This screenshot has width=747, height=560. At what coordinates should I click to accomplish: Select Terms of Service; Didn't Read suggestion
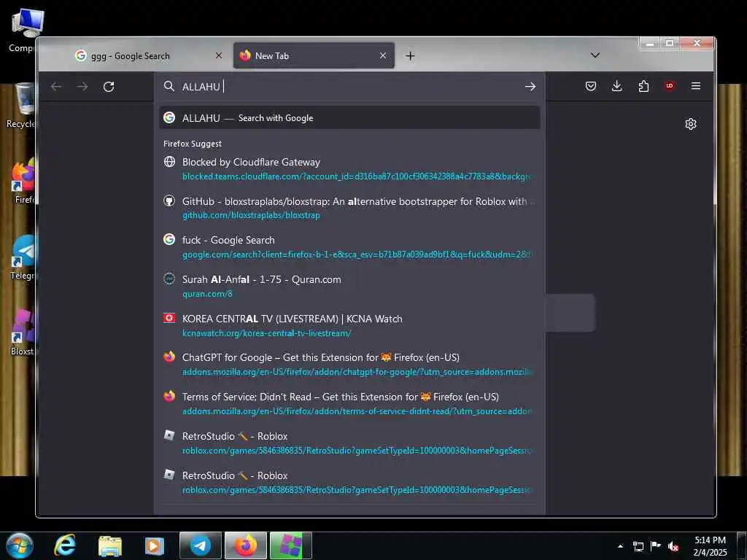click(349, 404)
